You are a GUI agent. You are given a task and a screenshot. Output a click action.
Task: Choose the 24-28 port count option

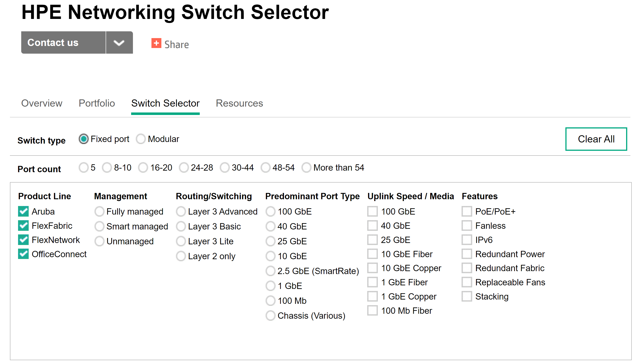[x=184, y=167]
